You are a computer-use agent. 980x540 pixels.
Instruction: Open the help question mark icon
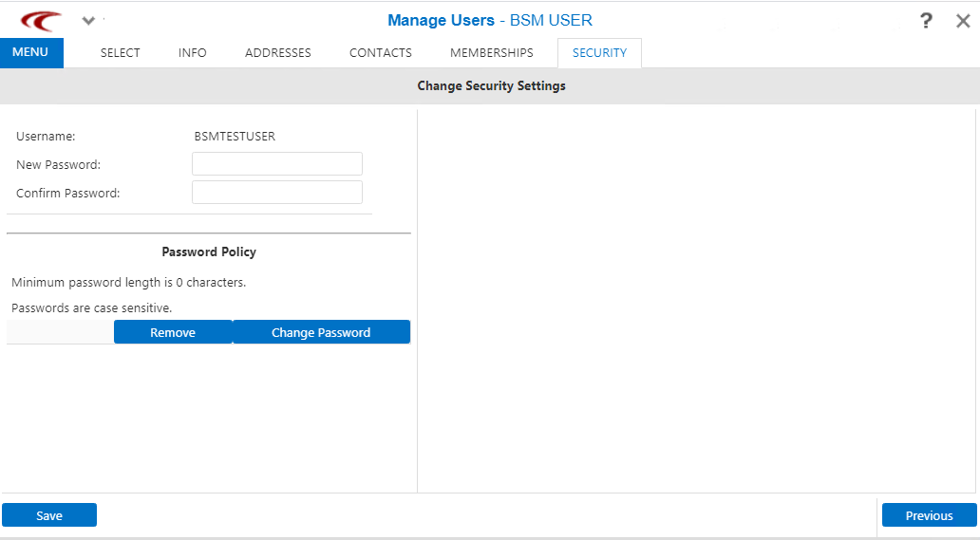tap(926, 21)
